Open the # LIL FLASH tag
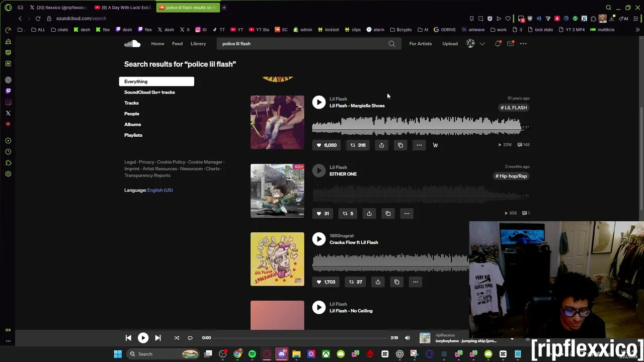 coord(514,108)
